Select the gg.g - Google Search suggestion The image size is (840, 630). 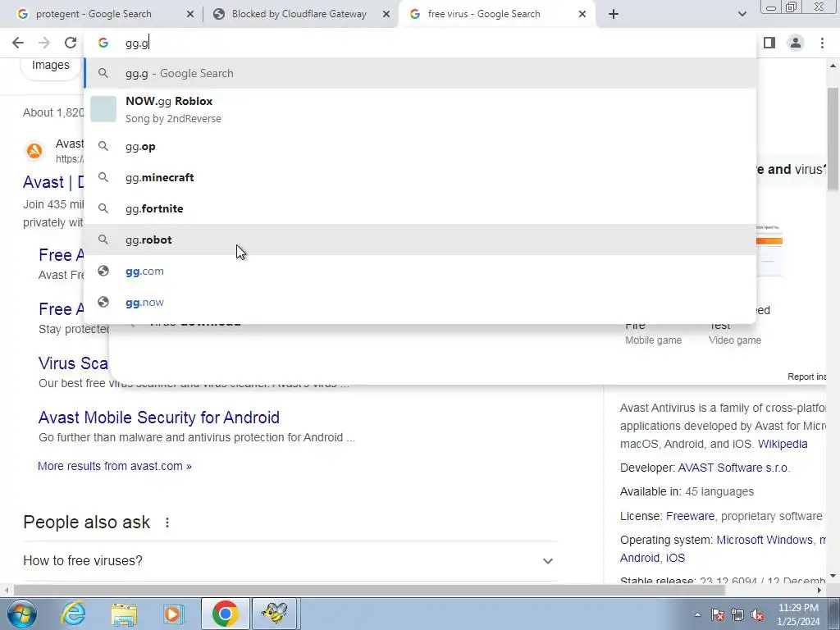(420, 73)
